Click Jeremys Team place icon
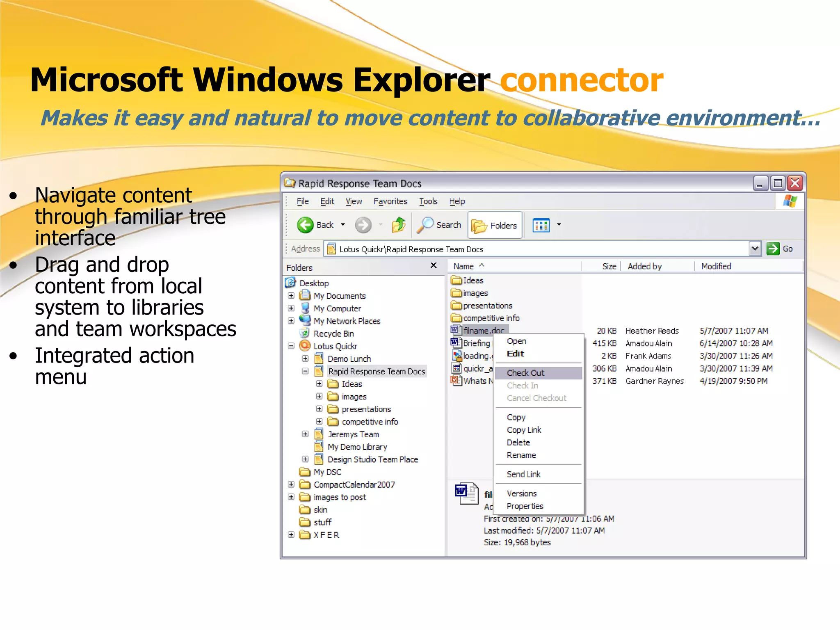840x630 pixels. point(319,434)
